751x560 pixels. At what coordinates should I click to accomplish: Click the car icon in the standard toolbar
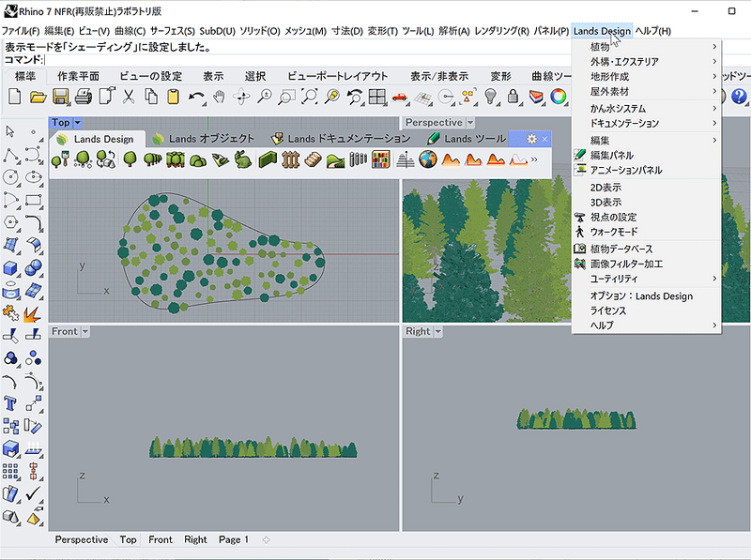400,98
